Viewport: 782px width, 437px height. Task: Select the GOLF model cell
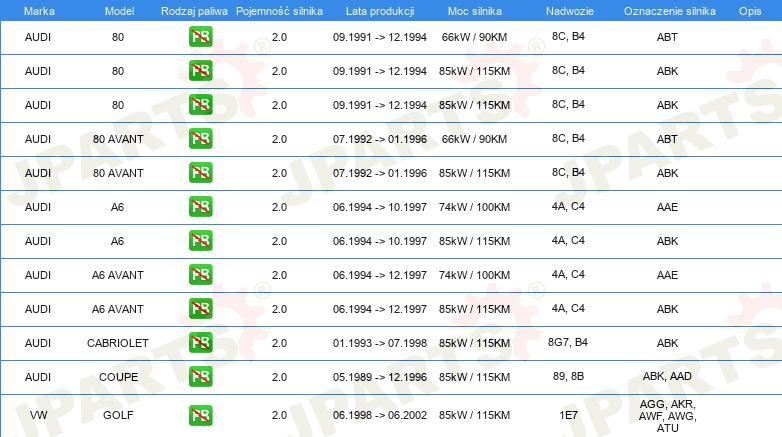tap(118, 415)
